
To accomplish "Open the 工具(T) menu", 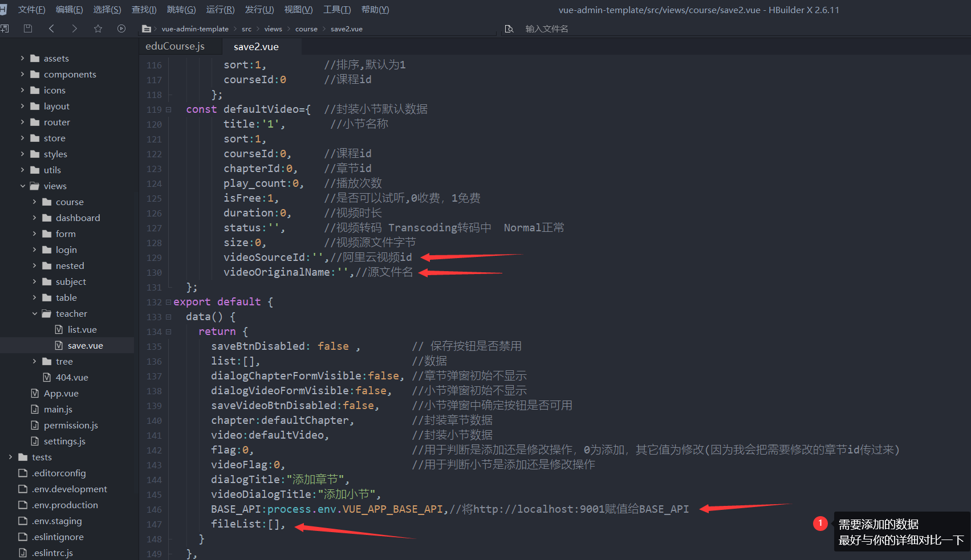I will pyautogui.click(x=337, y=10).
